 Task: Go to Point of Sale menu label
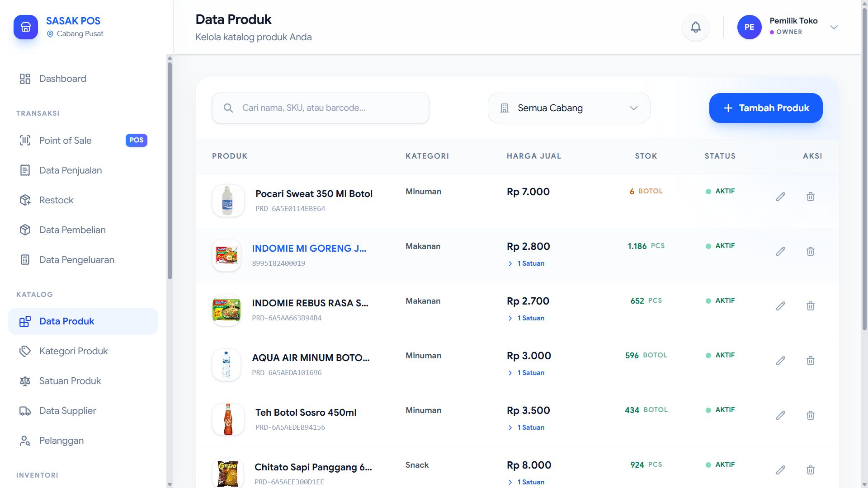click(x=65, y=141)
